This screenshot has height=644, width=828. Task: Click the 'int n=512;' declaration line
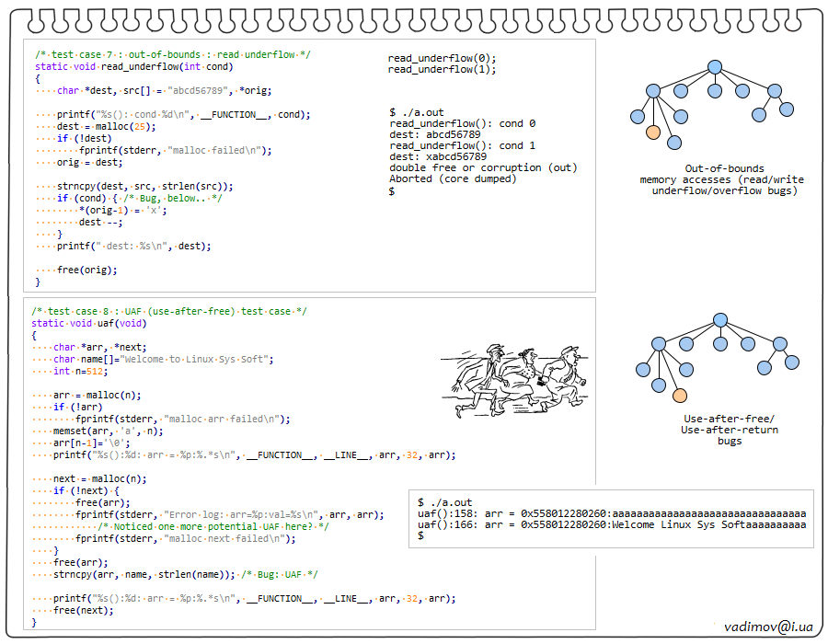(81, 371)
